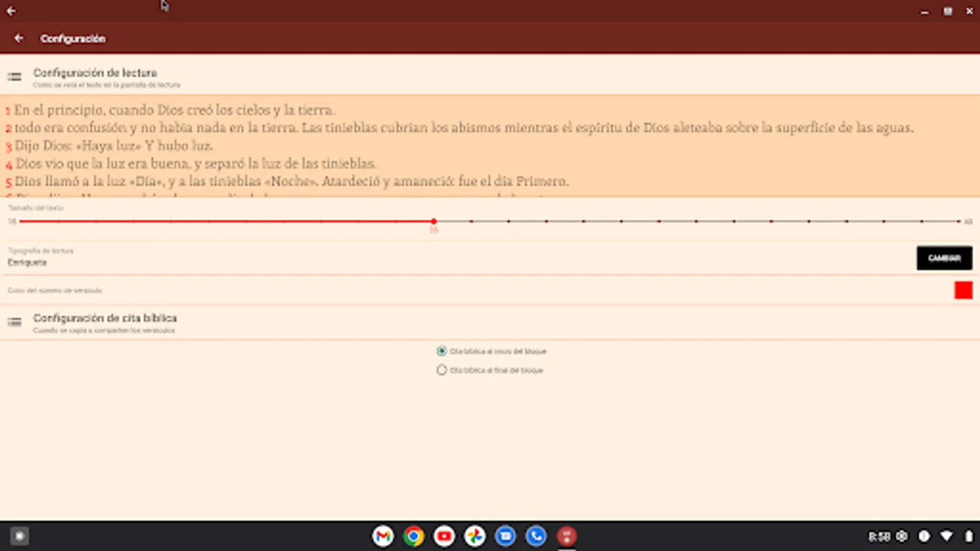Toggle the selected citation placement option
980x551 pixels.
point(440,351)
